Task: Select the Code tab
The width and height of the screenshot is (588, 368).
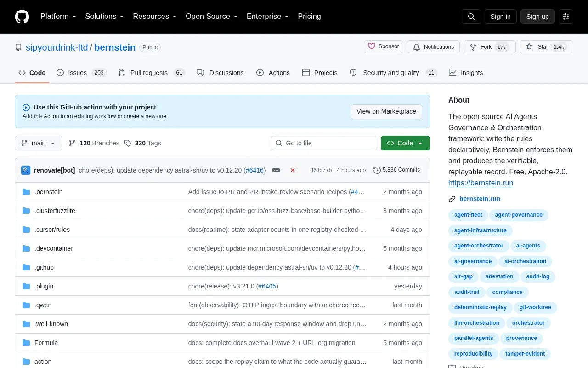Action: pyautogui.click(x=32, y=73)
